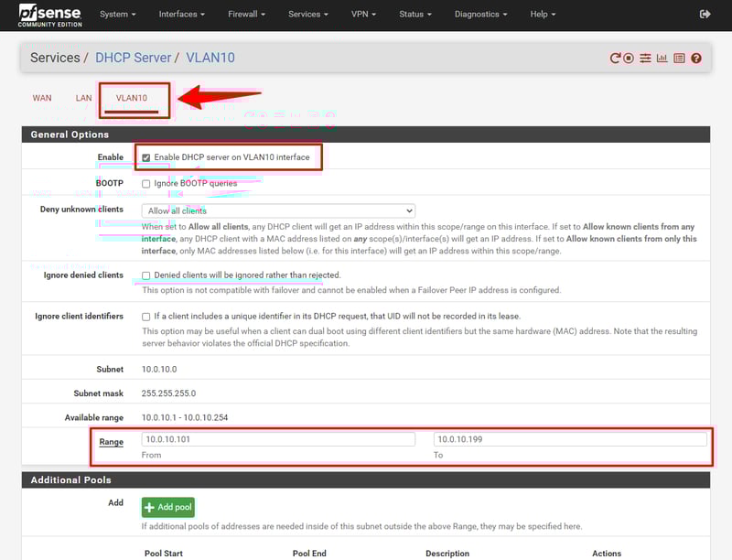Stop the DHCP service using the stop icon
The image size is (732, 560).
tap(629, 58)
